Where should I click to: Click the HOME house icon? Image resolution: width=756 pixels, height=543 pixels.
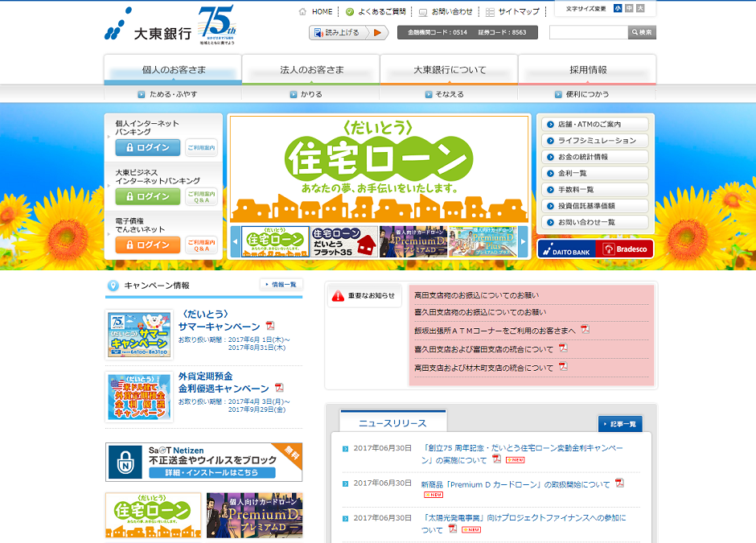[x=302, y=11]
